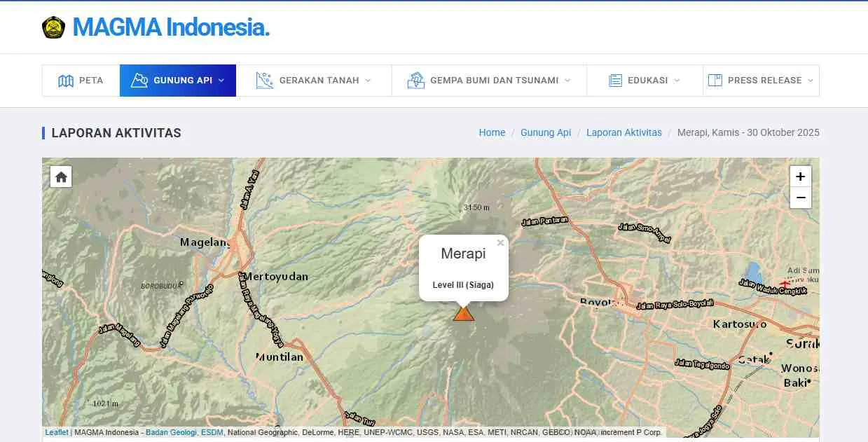
Task: Switch to the PETA menu item
Action: coord(90,80)
